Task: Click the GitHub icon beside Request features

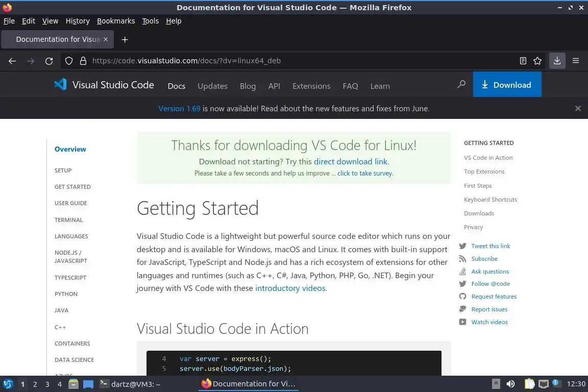Action: click(463, 297)
